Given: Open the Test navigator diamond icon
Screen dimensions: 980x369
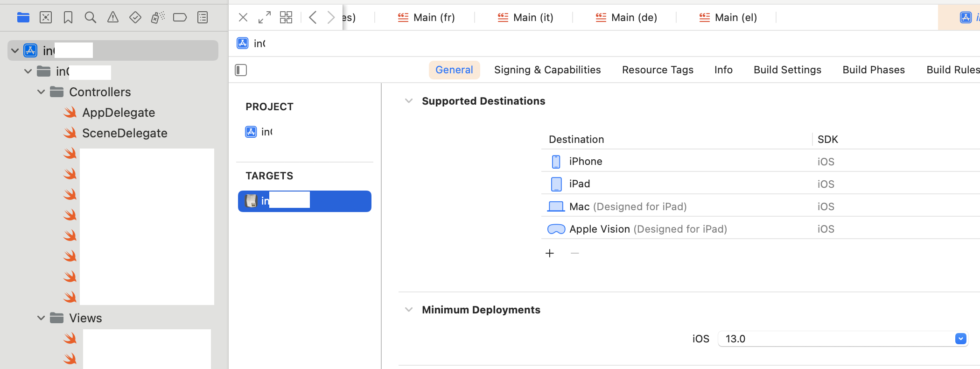Looking at the screenshot, I should point(135,18).
